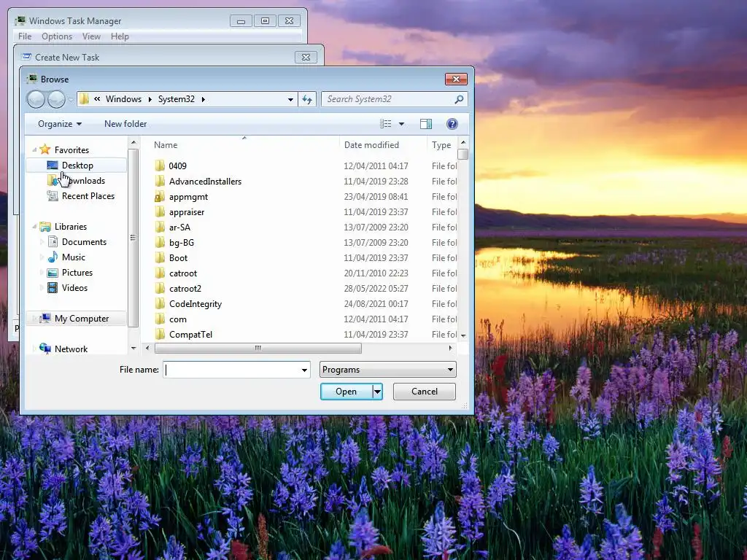Click the Libraries icon in navigation pane
The width and height of the screenshot is (747, 560).
click(45, 227)
